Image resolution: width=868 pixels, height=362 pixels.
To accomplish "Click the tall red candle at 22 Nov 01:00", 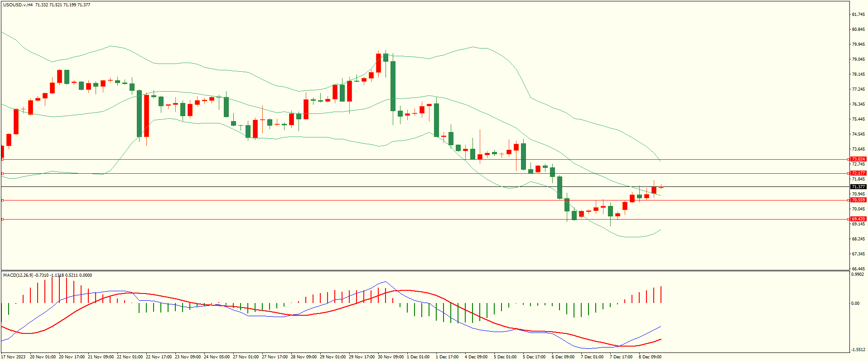I will point(146,116).
